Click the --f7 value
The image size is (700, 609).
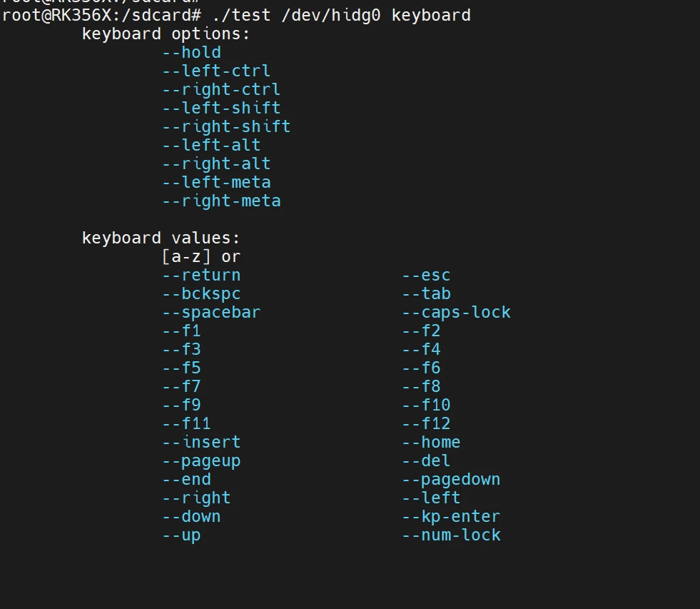point(181,386)
